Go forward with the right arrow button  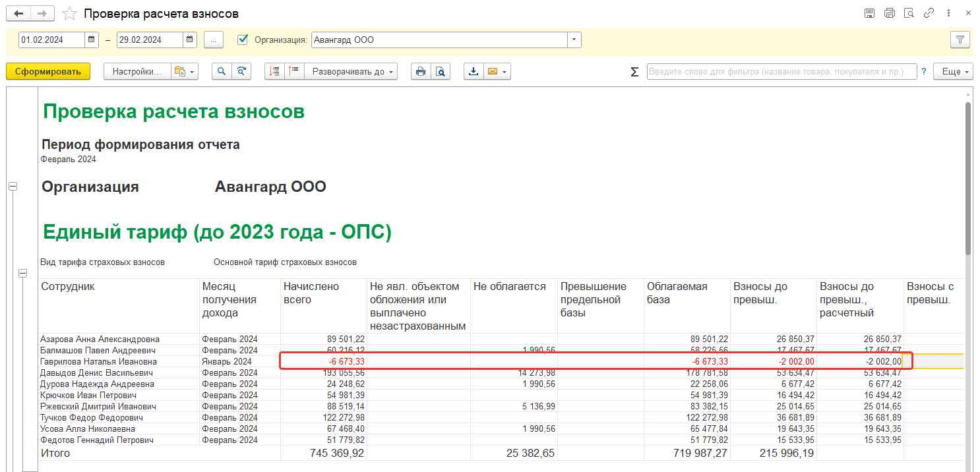pyautogui.click(x=42, y=13)
